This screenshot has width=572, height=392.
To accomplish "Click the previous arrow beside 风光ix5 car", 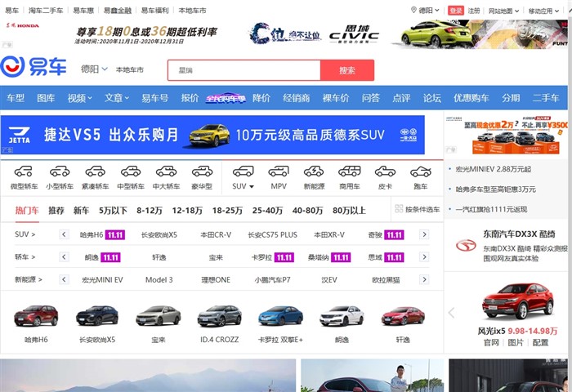I will point(452,313).
